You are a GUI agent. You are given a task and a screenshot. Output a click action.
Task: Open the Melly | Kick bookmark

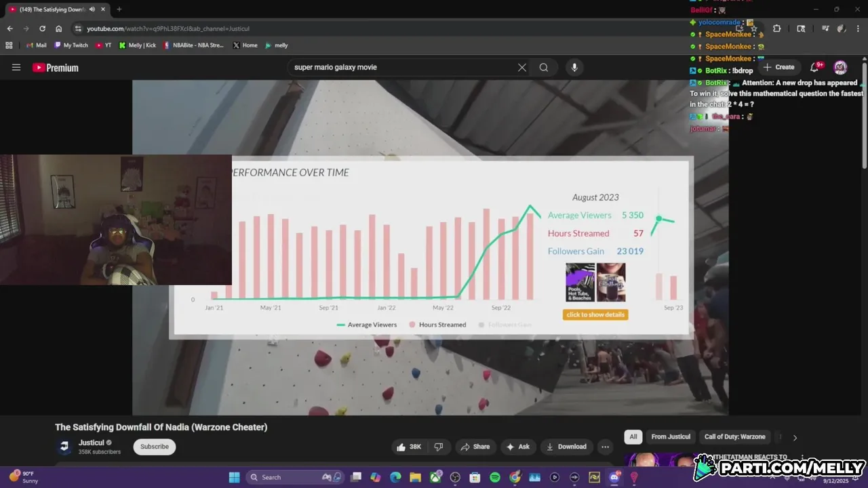137,45
